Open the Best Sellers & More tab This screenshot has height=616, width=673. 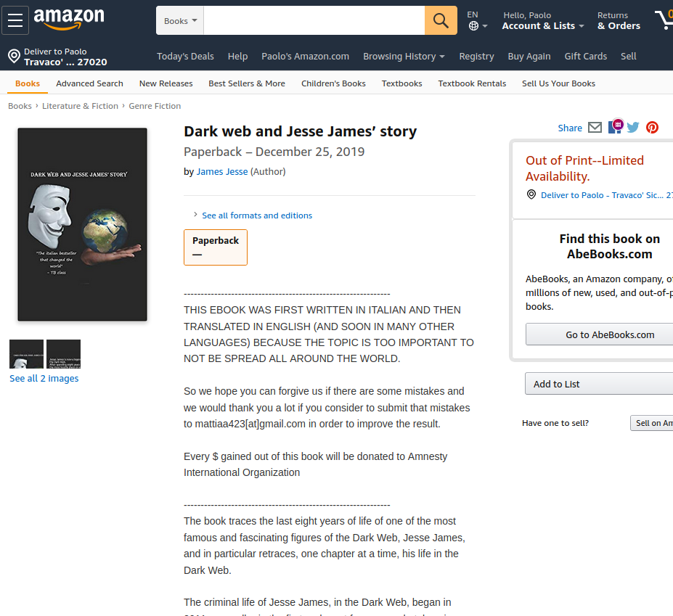pyautogui.click(x=247, y=83)
